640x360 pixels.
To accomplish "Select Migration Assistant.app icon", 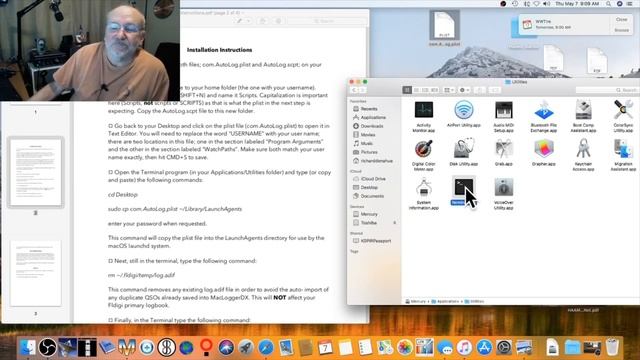I will tap(623, 149).
